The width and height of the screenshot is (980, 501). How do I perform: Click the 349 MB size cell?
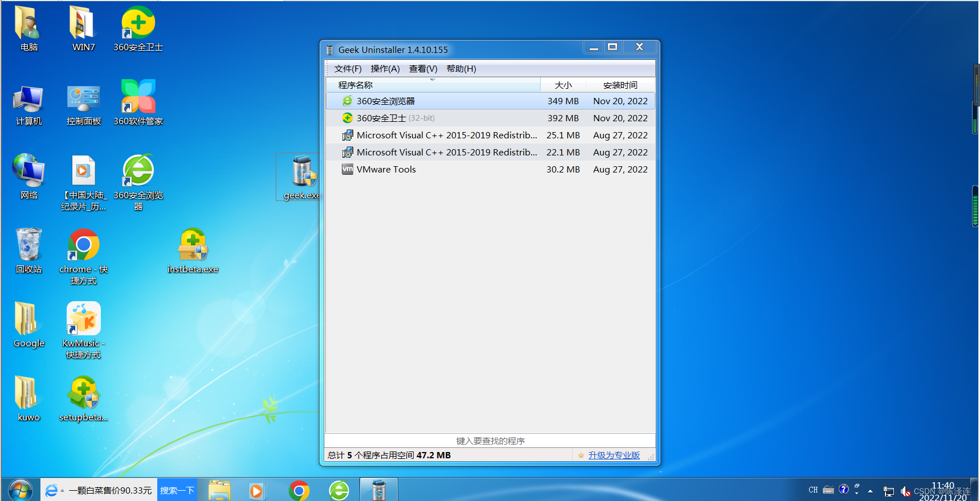[x=563, y=101]
